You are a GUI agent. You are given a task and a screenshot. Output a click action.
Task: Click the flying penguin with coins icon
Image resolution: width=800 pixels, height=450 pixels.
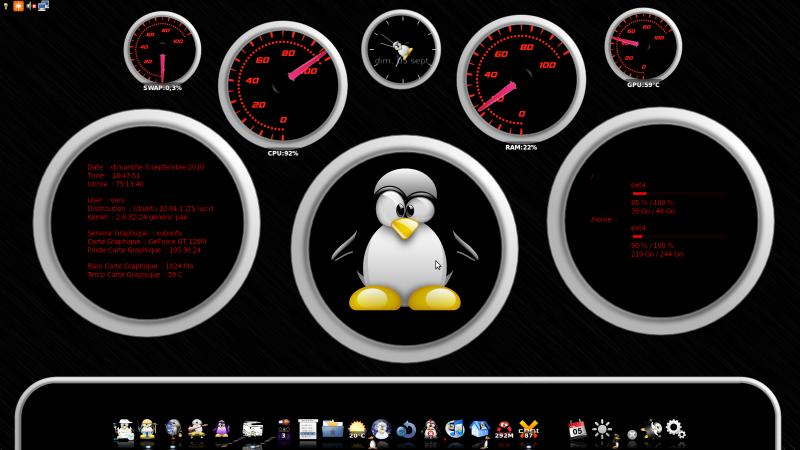[652, 429]
